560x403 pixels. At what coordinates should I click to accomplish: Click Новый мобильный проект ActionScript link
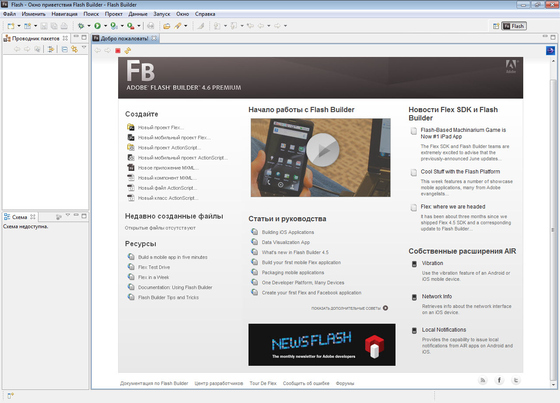(182, 158)
